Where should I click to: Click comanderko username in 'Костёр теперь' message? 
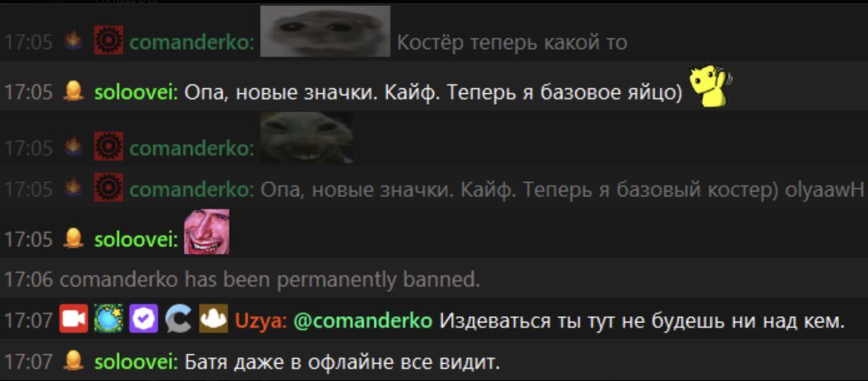pos(191,43)
